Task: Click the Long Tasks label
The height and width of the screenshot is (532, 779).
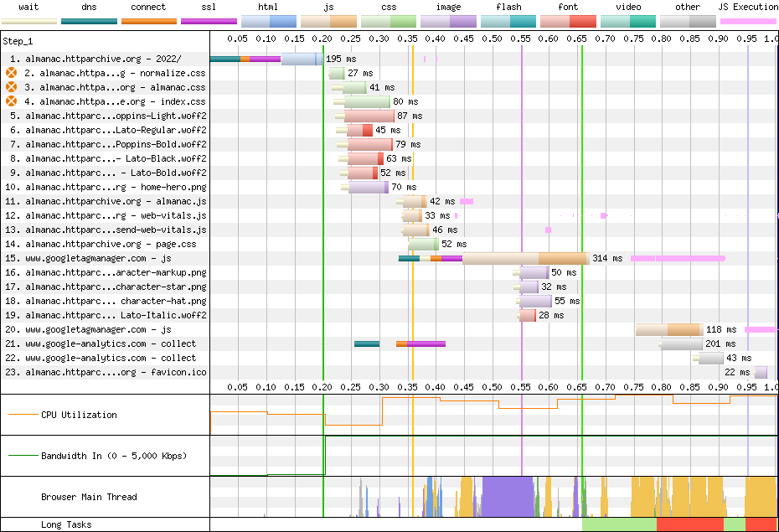Action: tap(66, 524)
